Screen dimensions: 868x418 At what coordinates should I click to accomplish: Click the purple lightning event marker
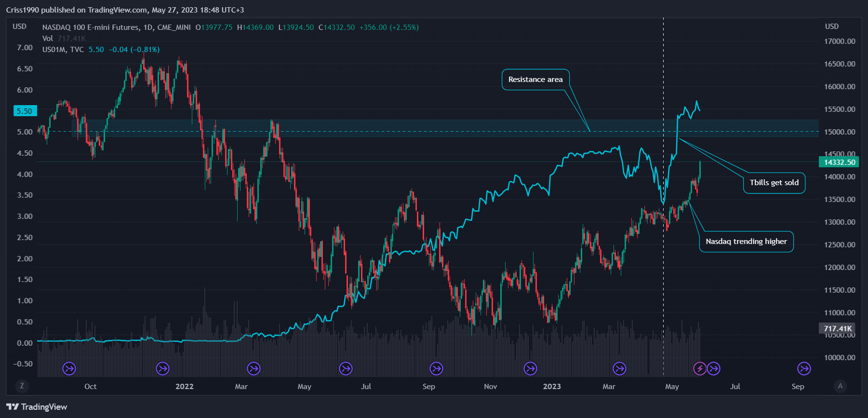(700, 369)
